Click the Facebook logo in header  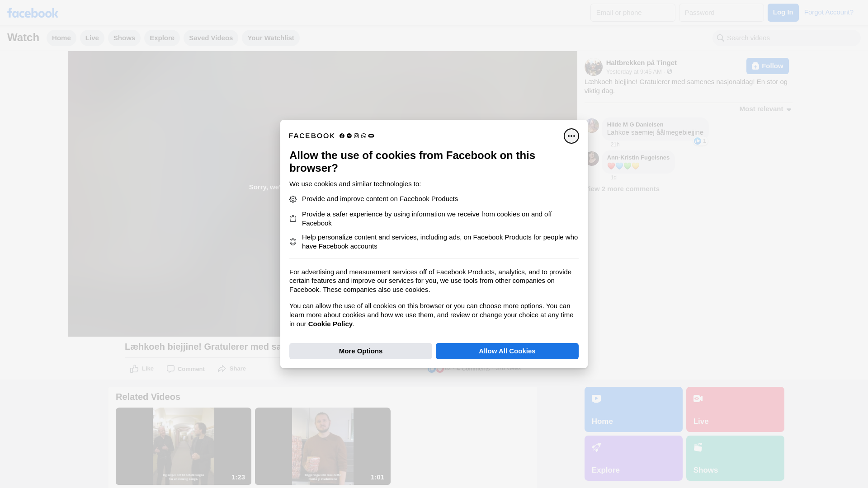click(33, 13)
